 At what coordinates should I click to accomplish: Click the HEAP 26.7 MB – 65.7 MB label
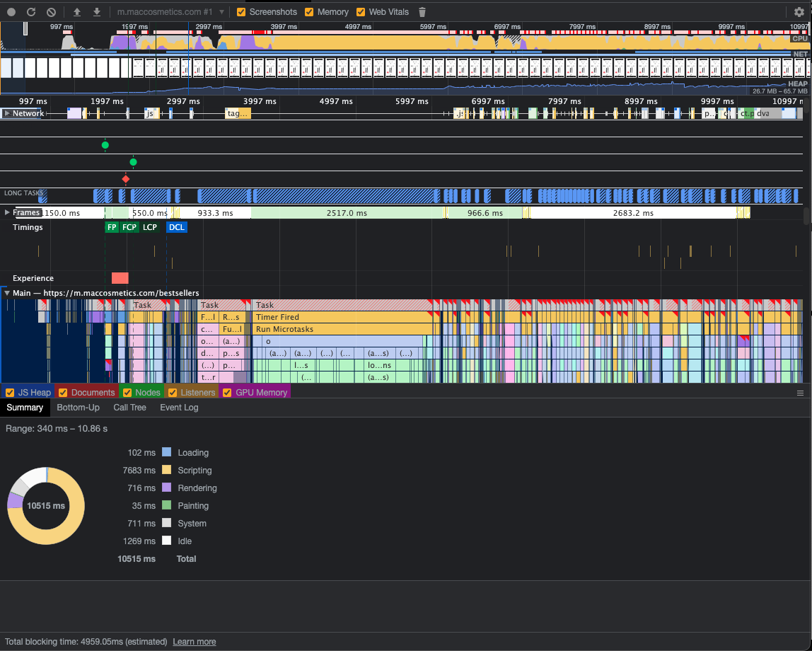pos(780,88)
